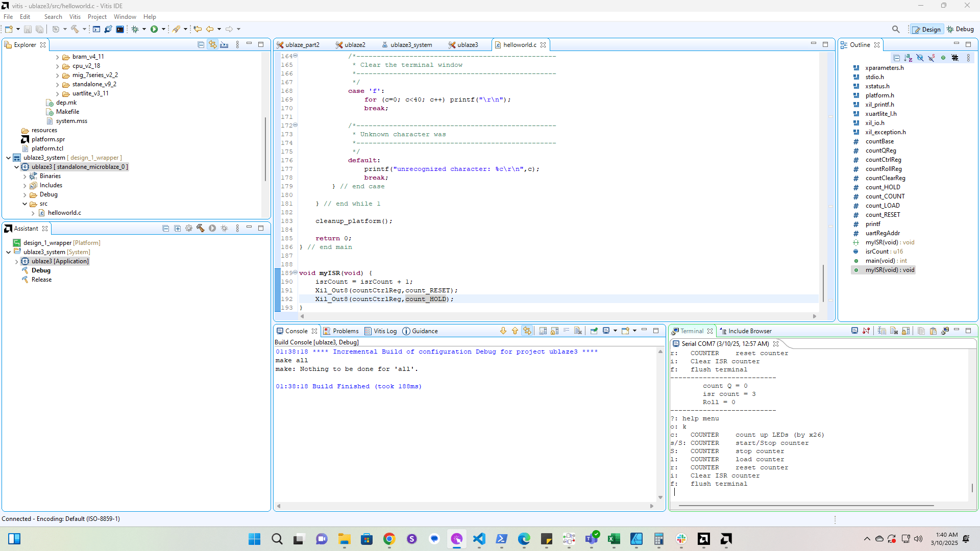Click Last Edit Location arrow icon
The image size is (980, 551).
click(x=198, y=29)
